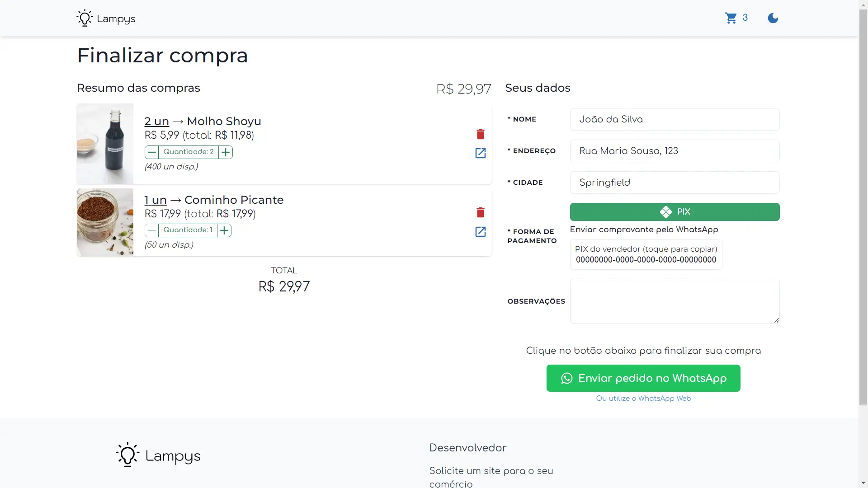Open the 'Ou utilize o WhatsApp Web' link
This screenshot has height=488, width=868.
tap(643, 399)
